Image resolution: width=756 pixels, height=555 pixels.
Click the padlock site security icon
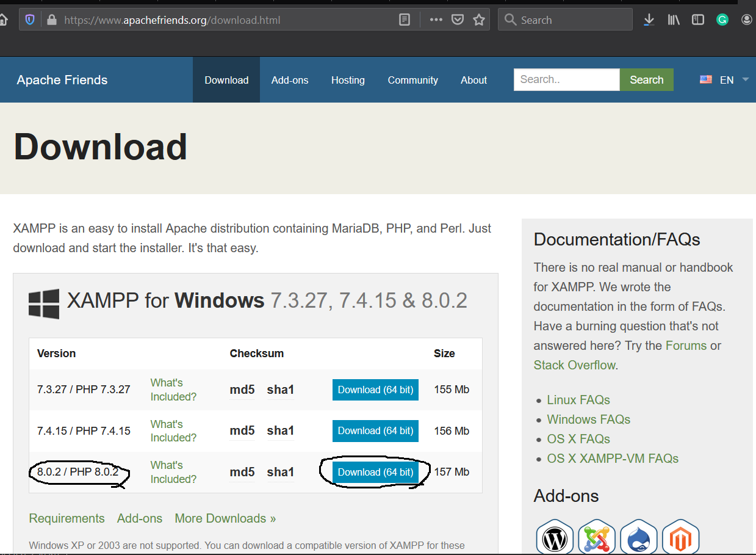51,20
